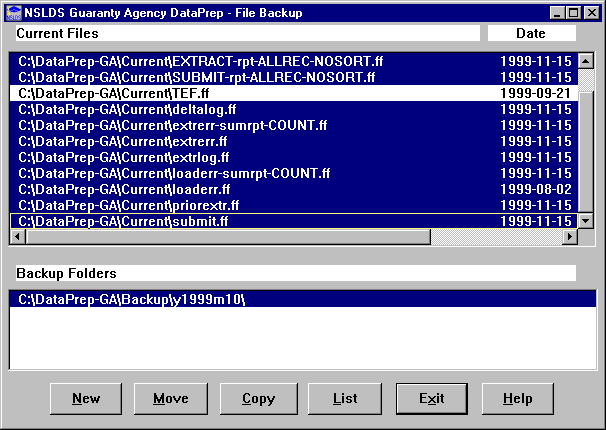
Task: Click the file list scroll up arrow
Action: (586, 61)
